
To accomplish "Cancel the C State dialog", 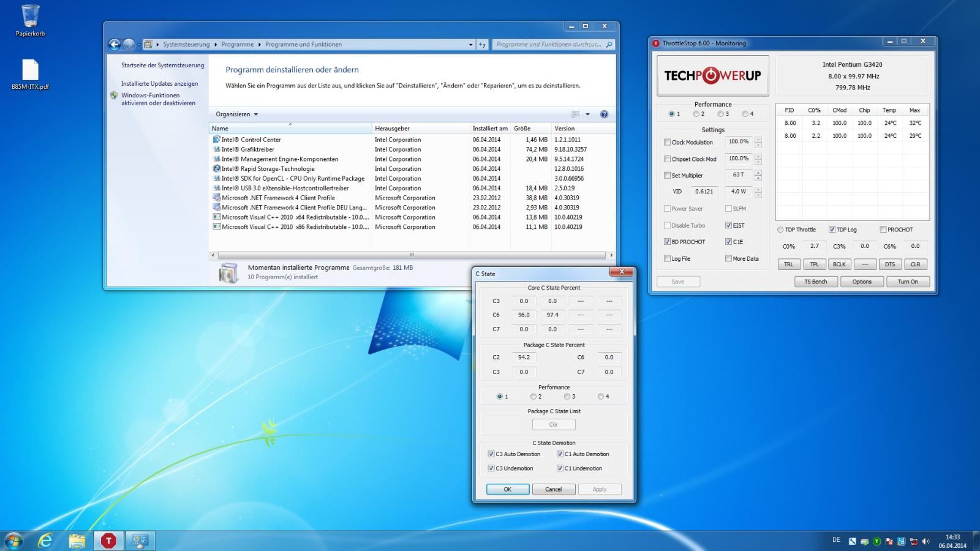I will pos(553,489).
